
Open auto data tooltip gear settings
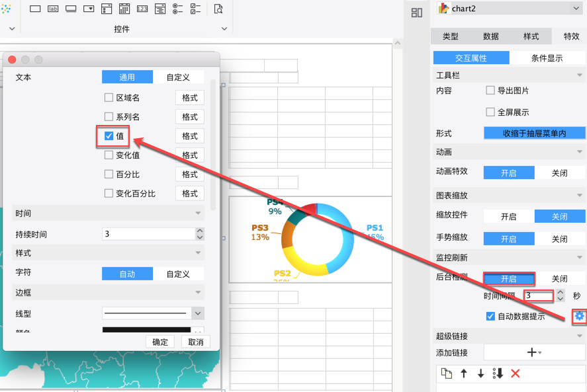click(579, 317)
